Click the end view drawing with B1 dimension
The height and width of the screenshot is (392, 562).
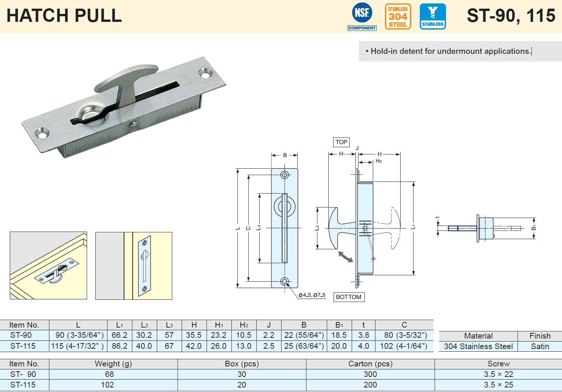(x=485, y=228)
